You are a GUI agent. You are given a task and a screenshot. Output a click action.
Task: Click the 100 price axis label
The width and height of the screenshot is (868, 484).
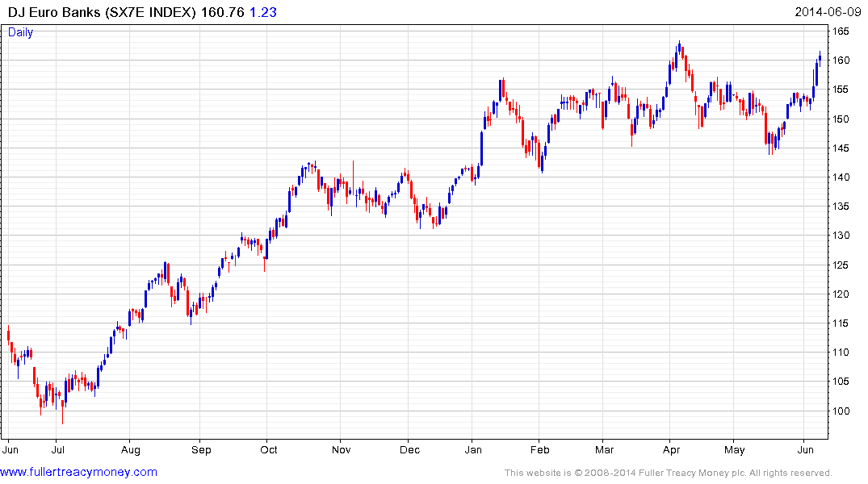point(841,411)
